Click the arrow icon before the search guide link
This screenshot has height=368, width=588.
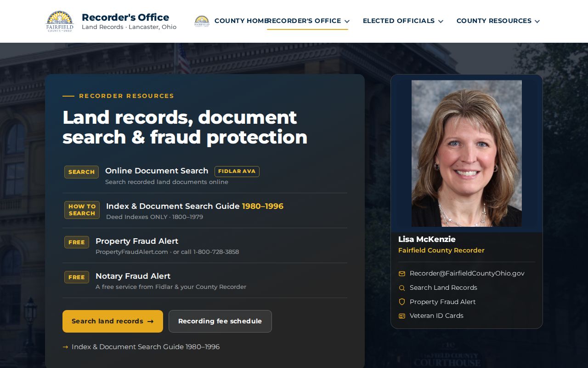[65, 347]
